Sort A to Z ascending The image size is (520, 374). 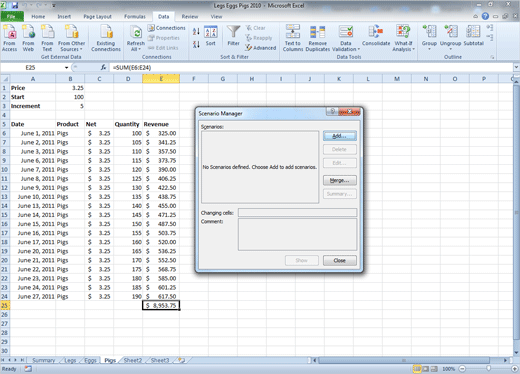196,32
